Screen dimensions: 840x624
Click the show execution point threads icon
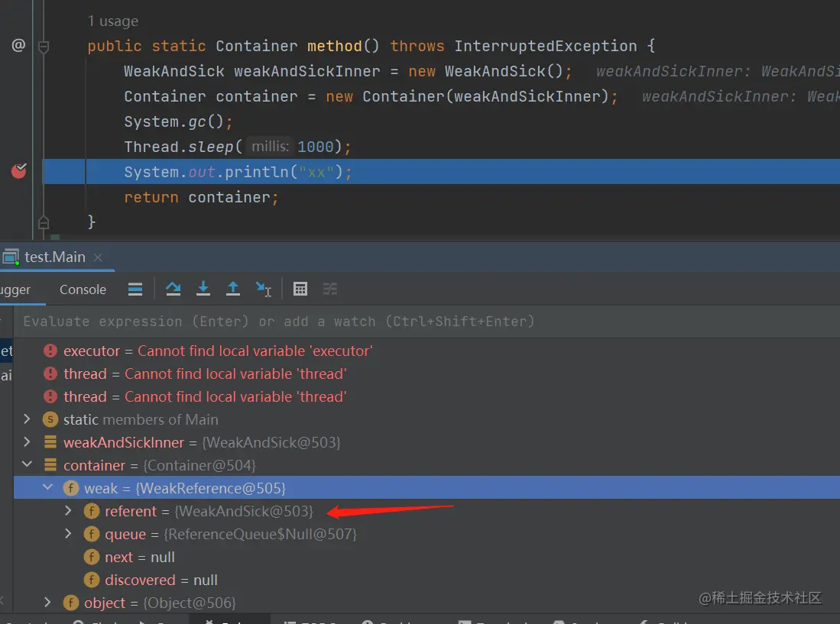click(135, 289)
